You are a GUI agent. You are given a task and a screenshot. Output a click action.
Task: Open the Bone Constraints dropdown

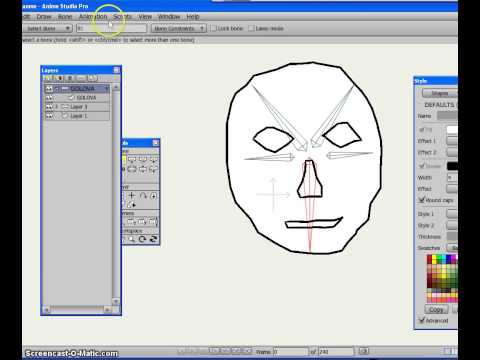click(x=179, y=28)
